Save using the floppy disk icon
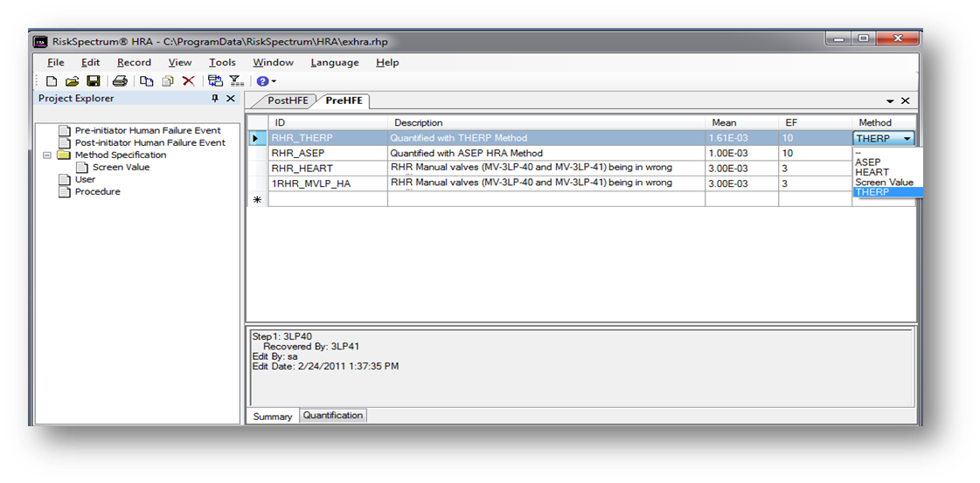This screenshot has width=980, height=483. pos(93,81)
